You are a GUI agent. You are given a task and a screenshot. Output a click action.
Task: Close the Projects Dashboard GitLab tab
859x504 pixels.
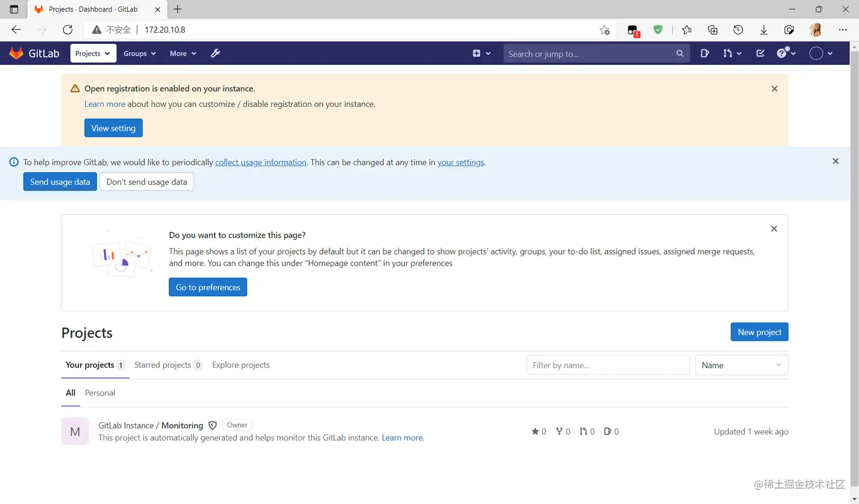(x=157, y=9)
